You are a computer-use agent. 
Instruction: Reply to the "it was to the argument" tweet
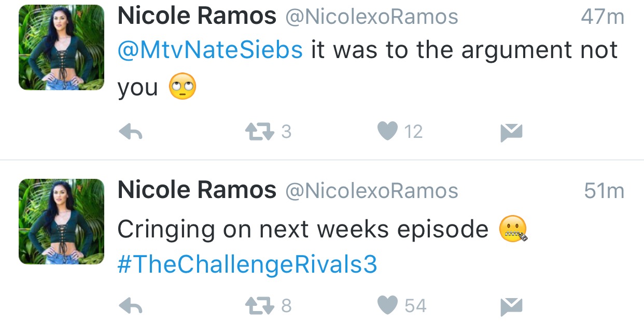point(131,132)
